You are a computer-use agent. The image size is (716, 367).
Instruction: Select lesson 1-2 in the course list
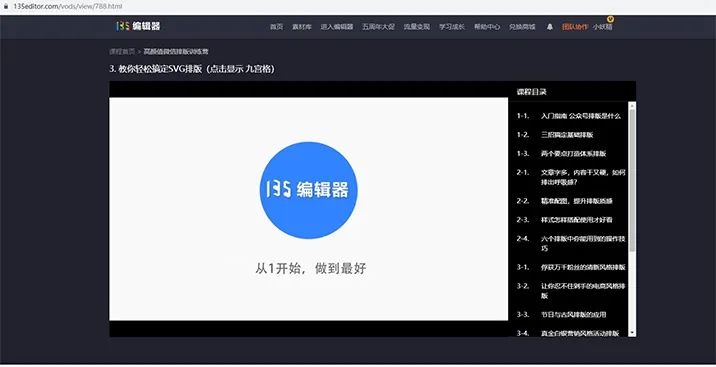click(555, 135)
